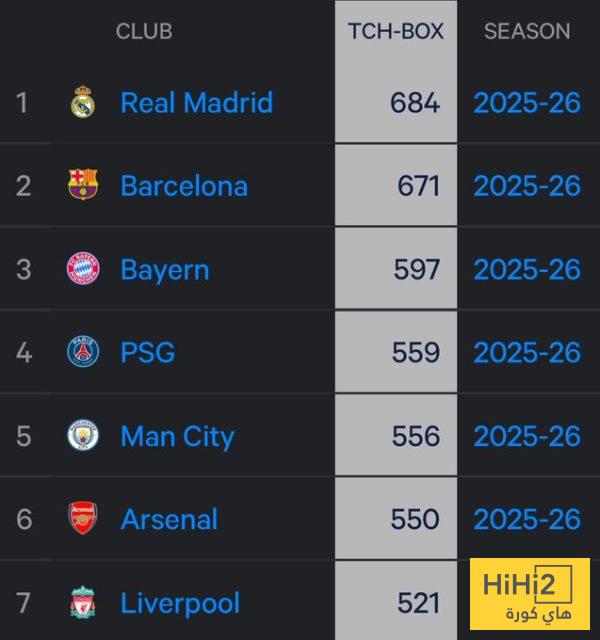The width and height of the screenshot is (600, 640).
Task: Click PSG's 559 touches value
Action: (416, 352)
